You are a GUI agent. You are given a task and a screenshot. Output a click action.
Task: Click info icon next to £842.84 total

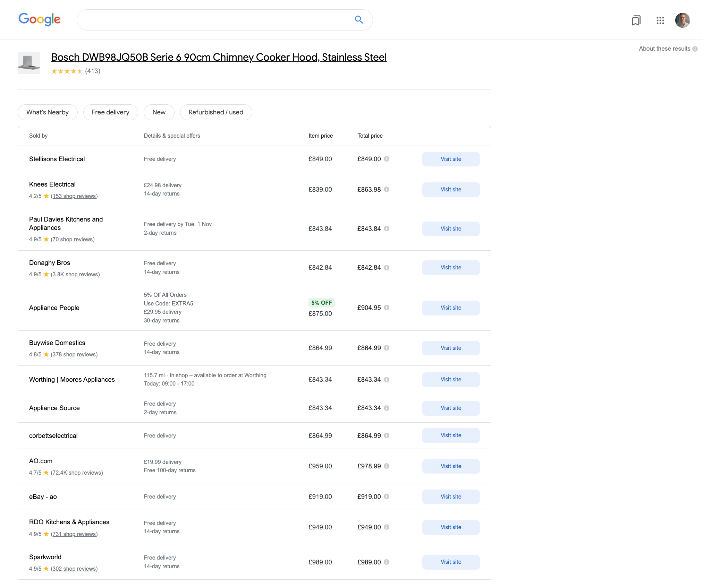(x=387, y=268)
